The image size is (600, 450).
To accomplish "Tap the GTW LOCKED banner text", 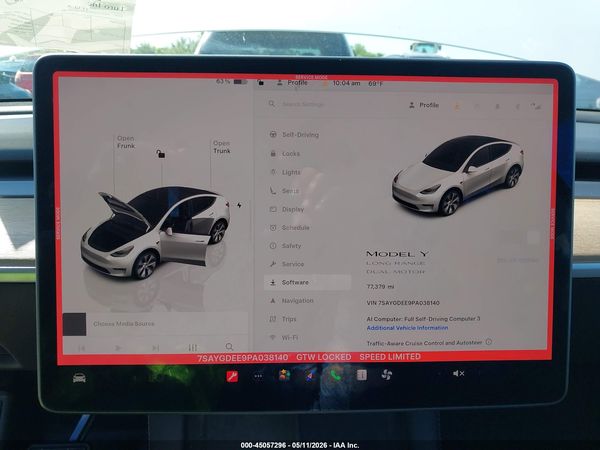I will click(324, 357).
